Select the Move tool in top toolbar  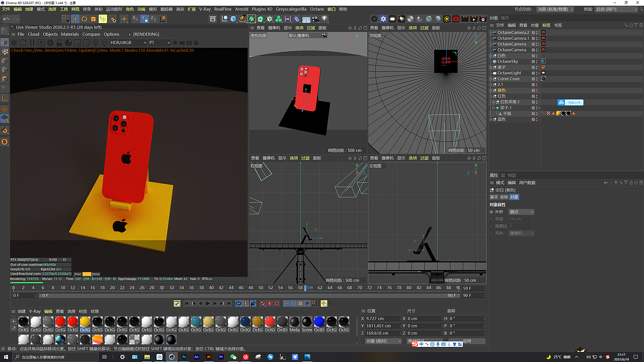75,19
